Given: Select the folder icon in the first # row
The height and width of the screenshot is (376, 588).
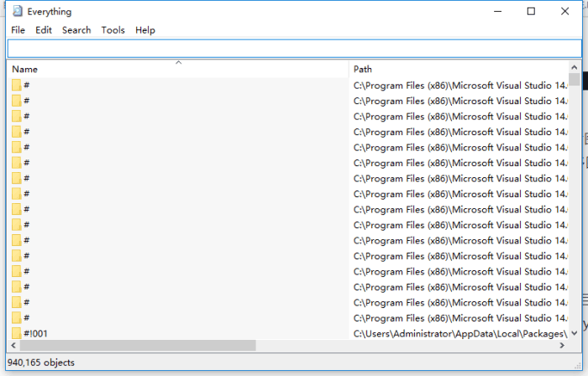Looking at the screenshot, I should 17,85.
